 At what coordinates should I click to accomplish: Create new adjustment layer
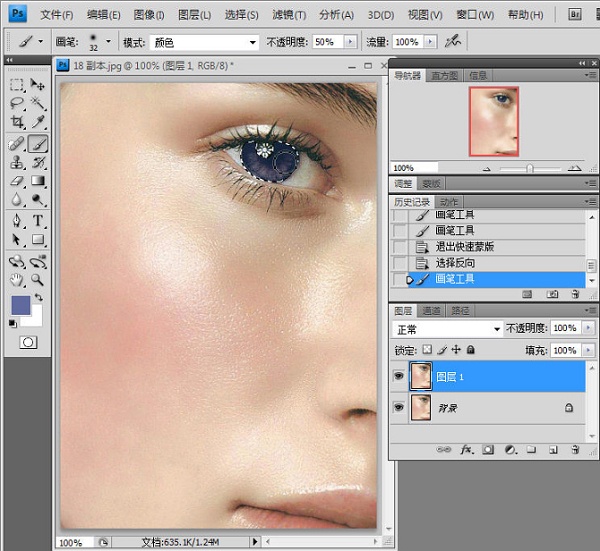(510, 450)
